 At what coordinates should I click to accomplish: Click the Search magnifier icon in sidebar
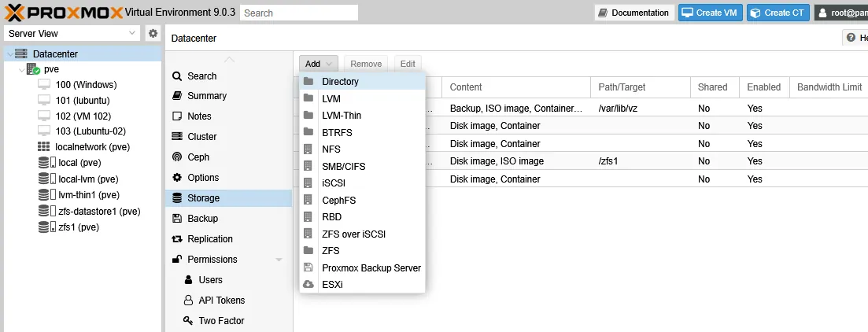coord(176,76)
